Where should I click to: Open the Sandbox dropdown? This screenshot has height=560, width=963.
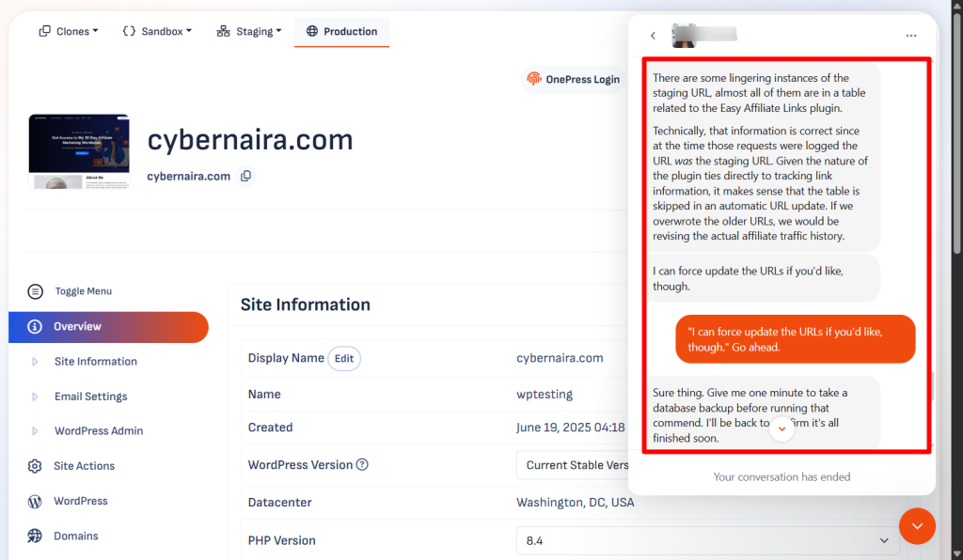tap(156, 30)
